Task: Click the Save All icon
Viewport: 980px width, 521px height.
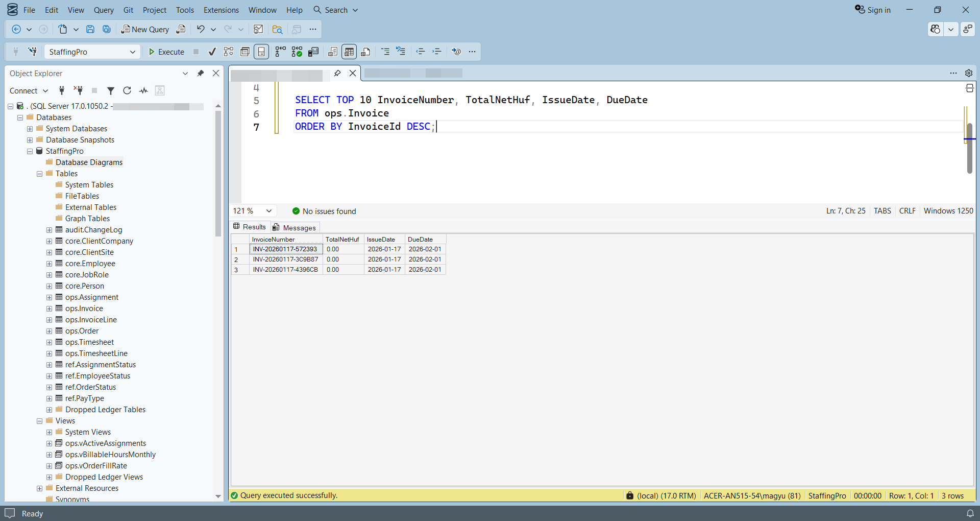Action: click(x=107, y=30)
